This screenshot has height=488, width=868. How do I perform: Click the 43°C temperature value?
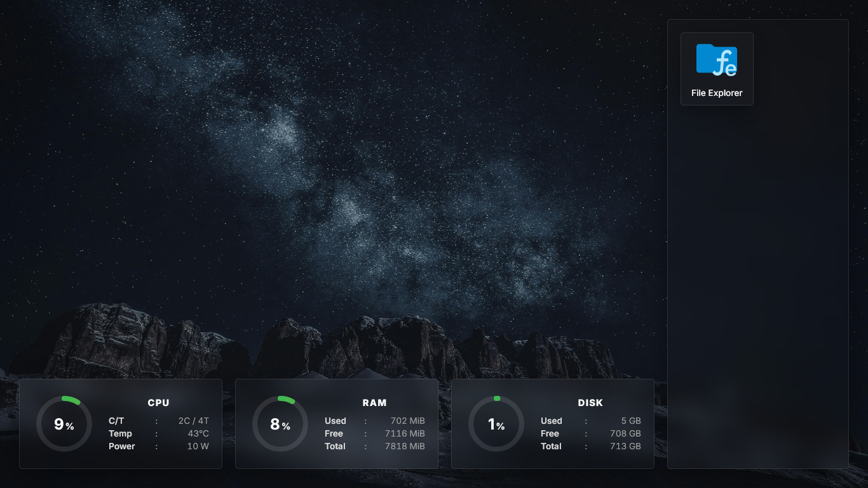point(198,433)
